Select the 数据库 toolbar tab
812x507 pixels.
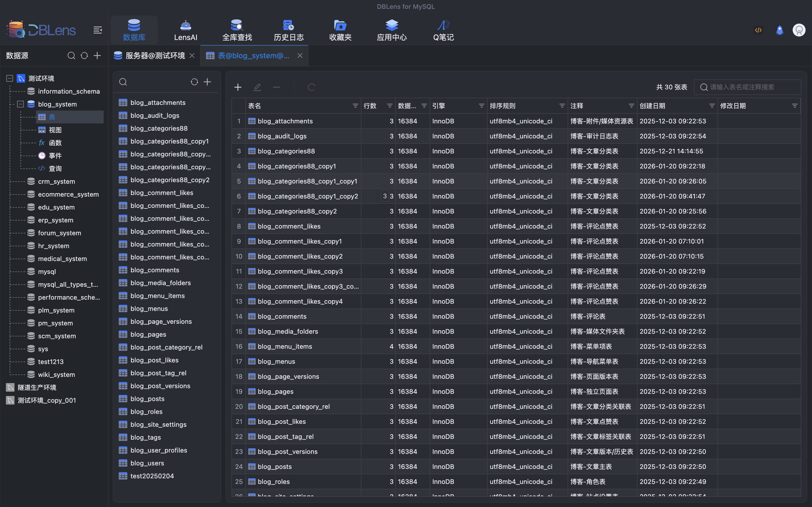[x=134, y=30]
